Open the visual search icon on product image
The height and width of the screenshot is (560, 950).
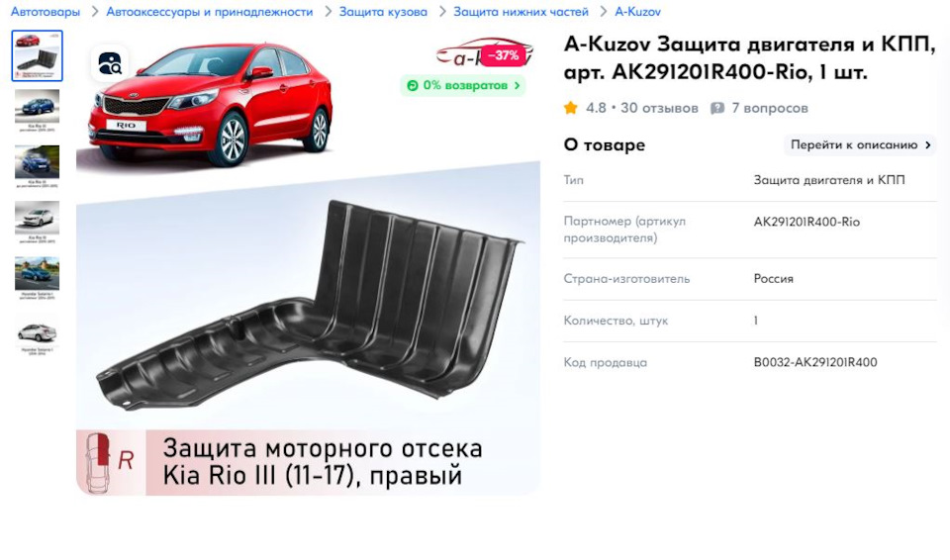click(x=110, y=63)
